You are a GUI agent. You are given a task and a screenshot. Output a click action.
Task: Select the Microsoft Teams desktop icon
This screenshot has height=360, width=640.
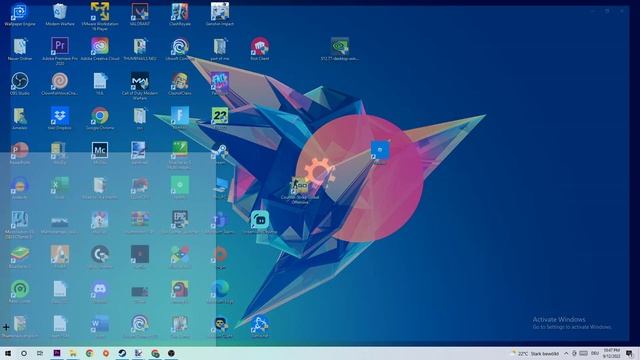[x=220, y=220]
